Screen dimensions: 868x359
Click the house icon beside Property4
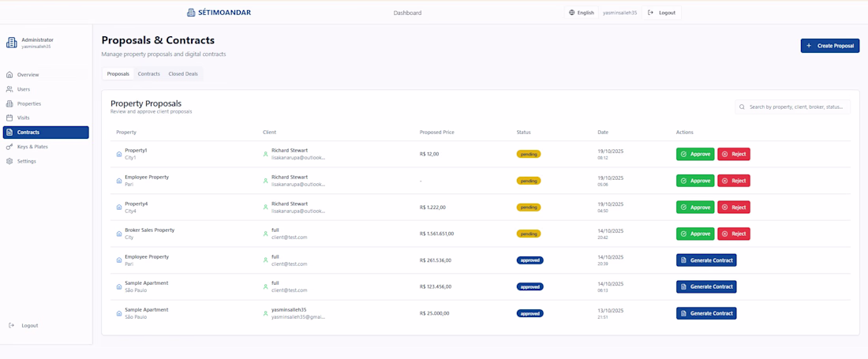119,208
